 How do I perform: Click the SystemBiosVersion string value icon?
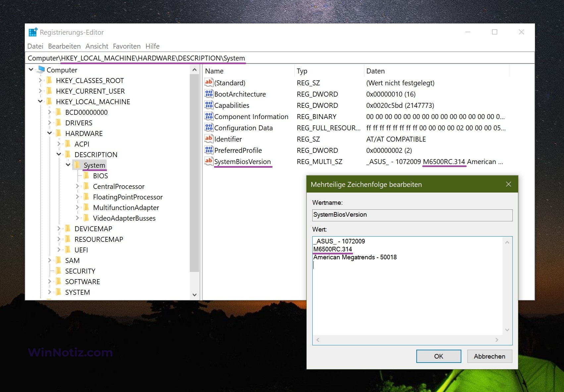[x=209, y=161]
